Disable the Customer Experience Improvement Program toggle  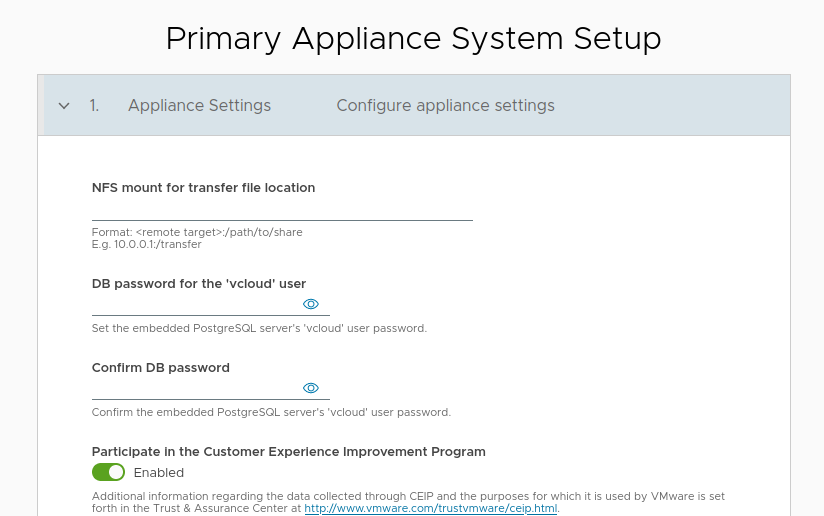tap(108, 472)
